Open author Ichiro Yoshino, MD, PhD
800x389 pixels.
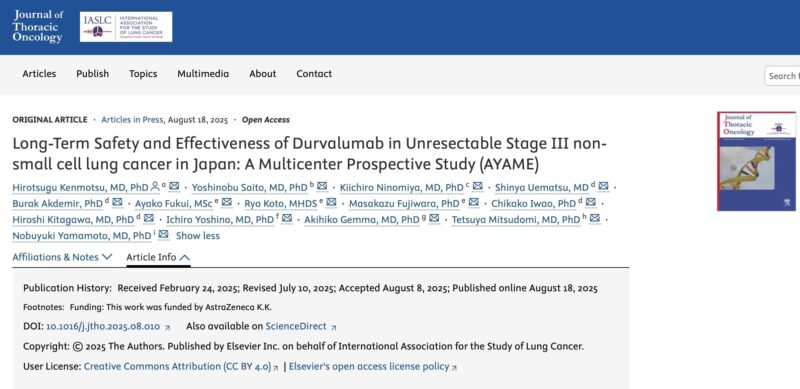[x=219, y=220]
